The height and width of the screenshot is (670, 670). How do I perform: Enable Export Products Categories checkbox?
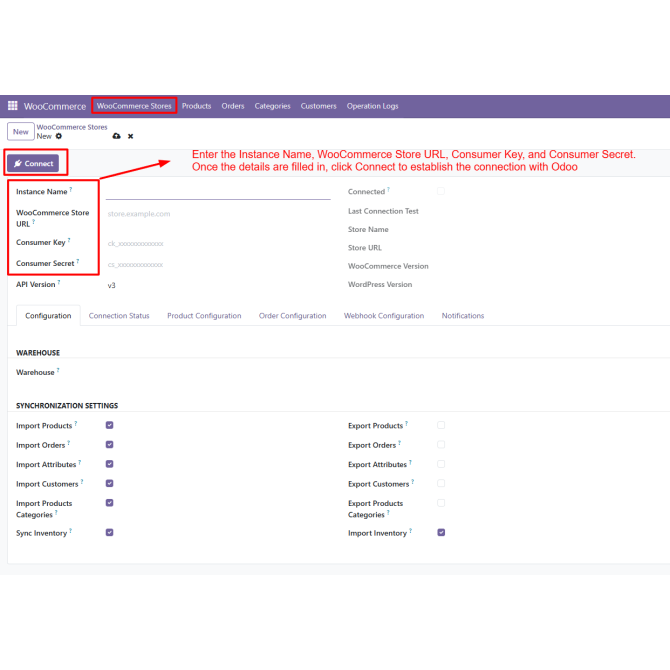click(441, 503)
